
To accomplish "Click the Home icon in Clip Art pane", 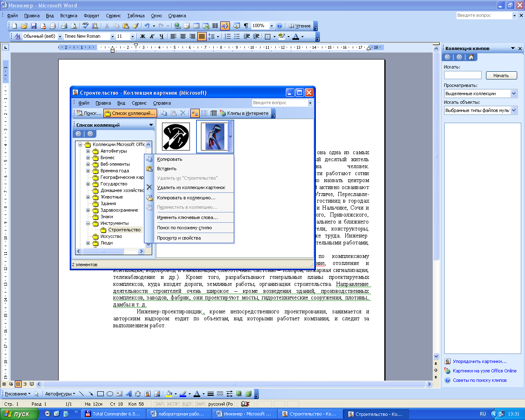I will pyautogui.click(x=471, y=57).
